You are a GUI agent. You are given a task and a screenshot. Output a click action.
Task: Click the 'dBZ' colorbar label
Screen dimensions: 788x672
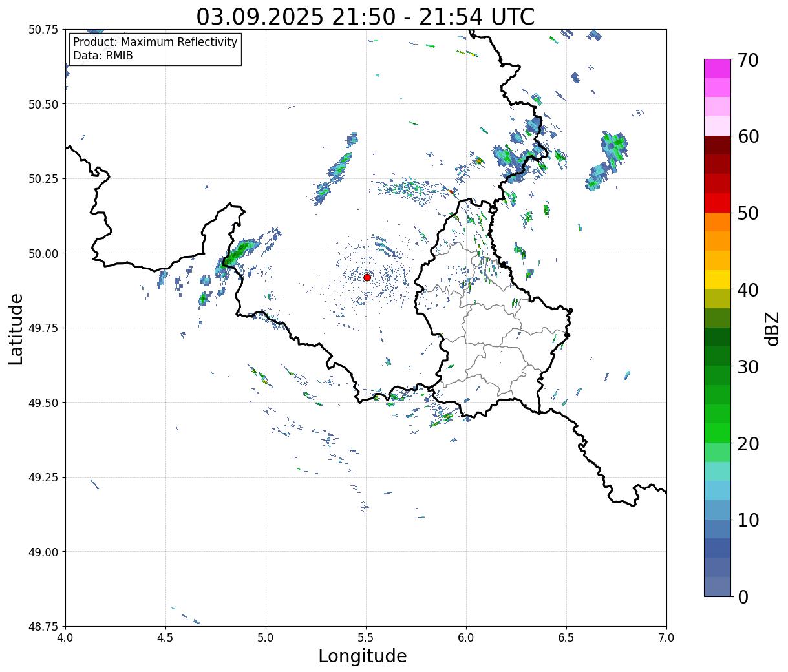point(772,328)
